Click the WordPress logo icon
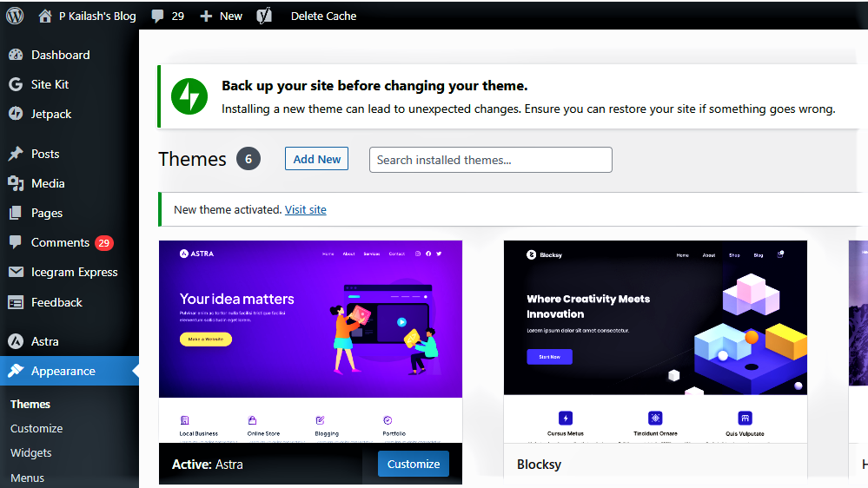Image resolution: width=868 pixels, height=488 pixels. pos(15,16)
